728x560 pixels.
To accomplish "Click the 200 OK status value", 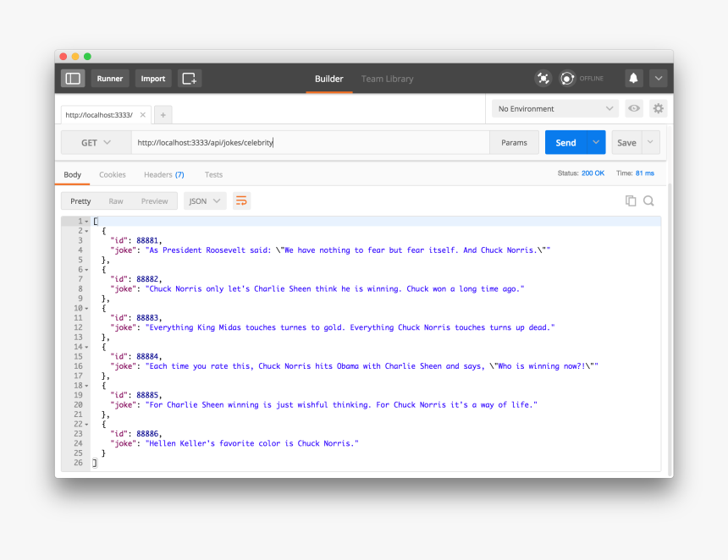I will coord(593,173).
